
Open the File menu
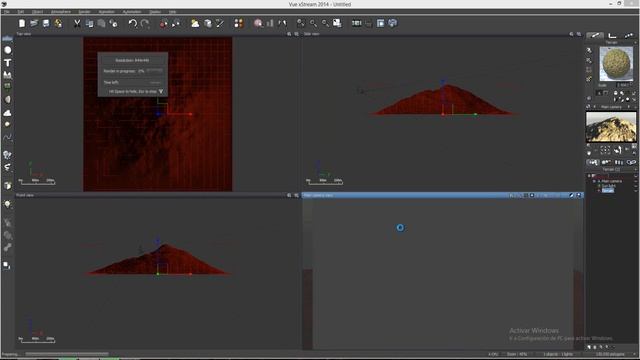pos(7,12)
